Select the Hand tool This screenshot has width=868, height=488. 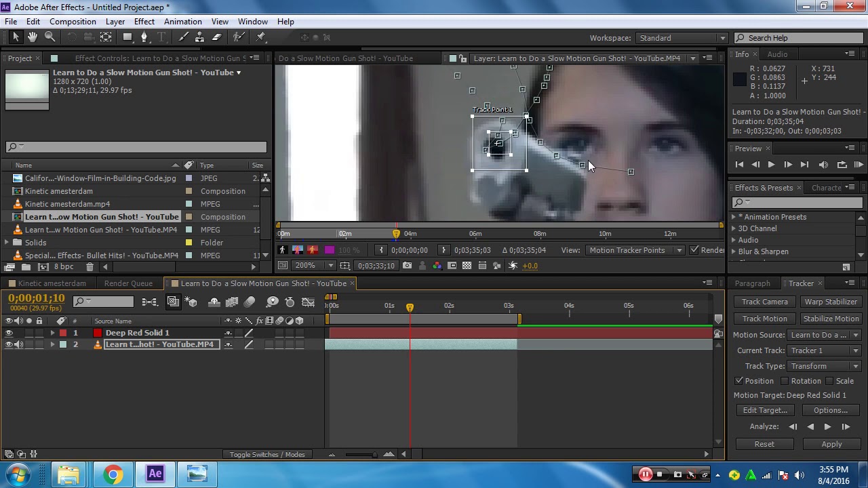point(32,38)
